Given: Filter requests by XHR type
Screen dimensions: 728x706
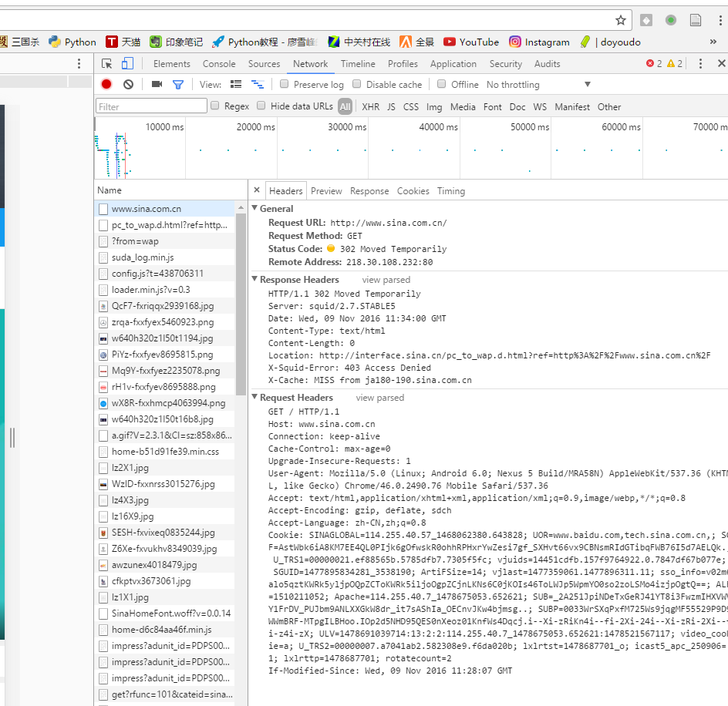Looking at the screenshot, I should tap(370, 107).
